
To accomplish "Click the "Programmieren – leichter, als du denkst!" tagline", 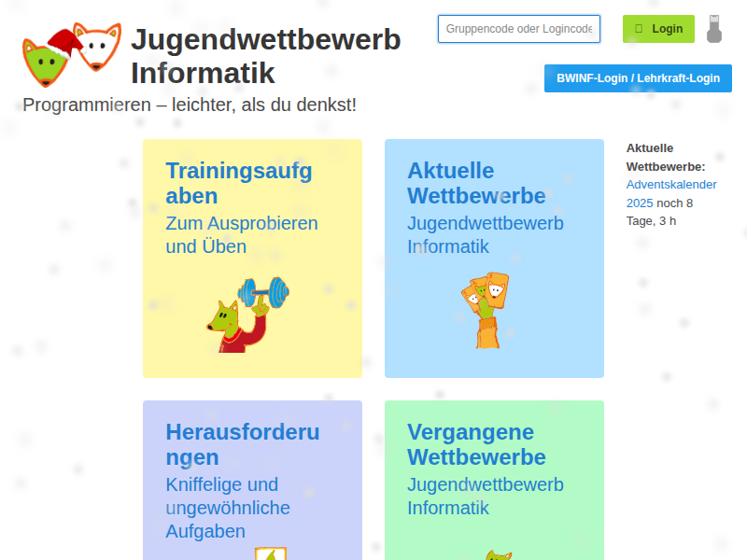I will (190, 105).
